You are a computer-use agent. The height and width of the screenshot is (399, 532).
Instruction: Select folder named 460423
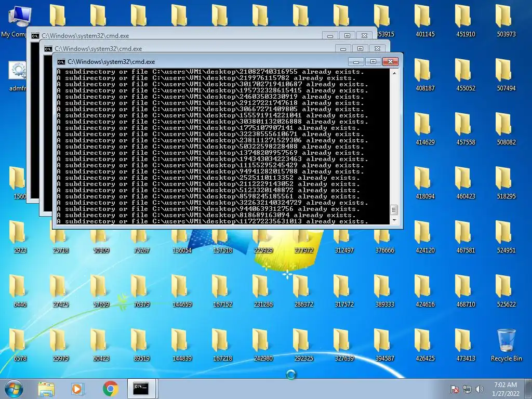(465, 182)
